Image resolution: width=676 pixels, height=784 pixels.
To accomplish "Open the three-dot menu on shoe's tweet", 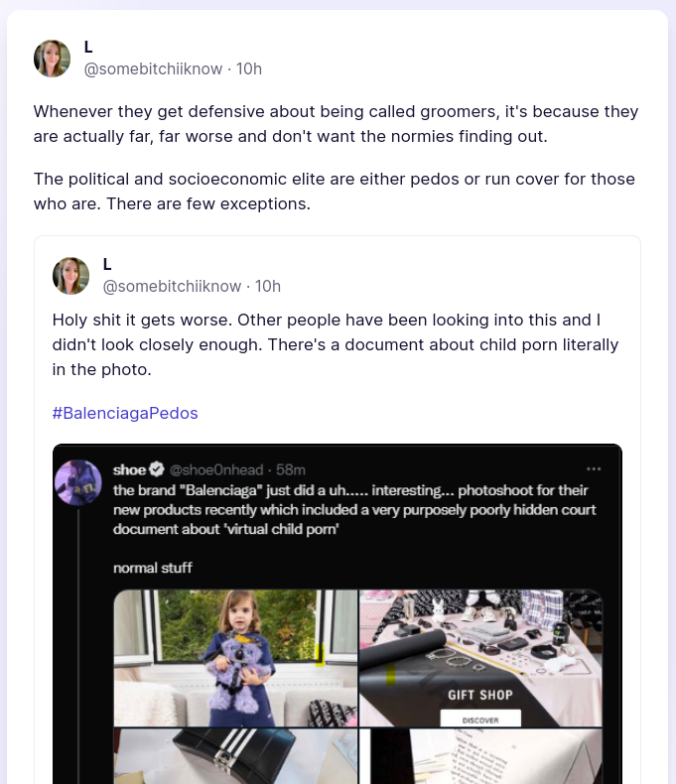I will pos(594,468).
